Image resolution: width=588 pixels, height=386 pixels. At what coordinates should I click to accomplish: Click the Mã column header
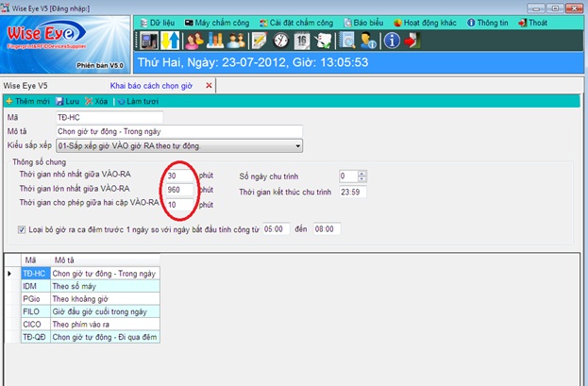tap(36, 260)
